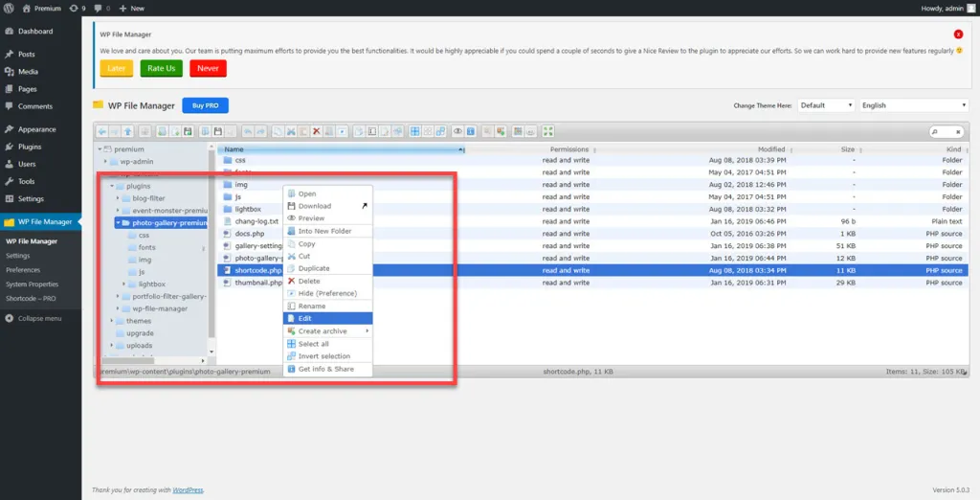The width and height of the screenshot is (980, 500).
Task: Click the file manager search field
Action: tap(947, 131)
